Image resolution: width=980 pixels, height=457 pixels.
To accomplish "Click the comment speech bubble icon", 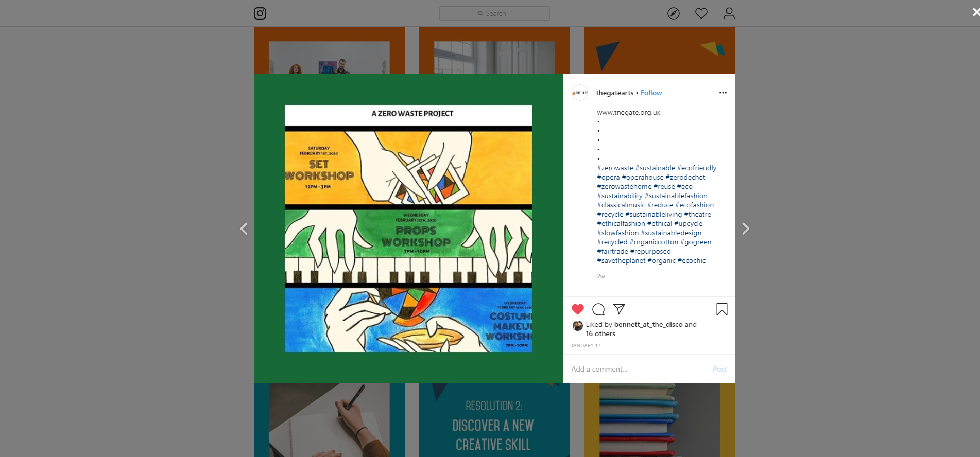I will (598, 309).
